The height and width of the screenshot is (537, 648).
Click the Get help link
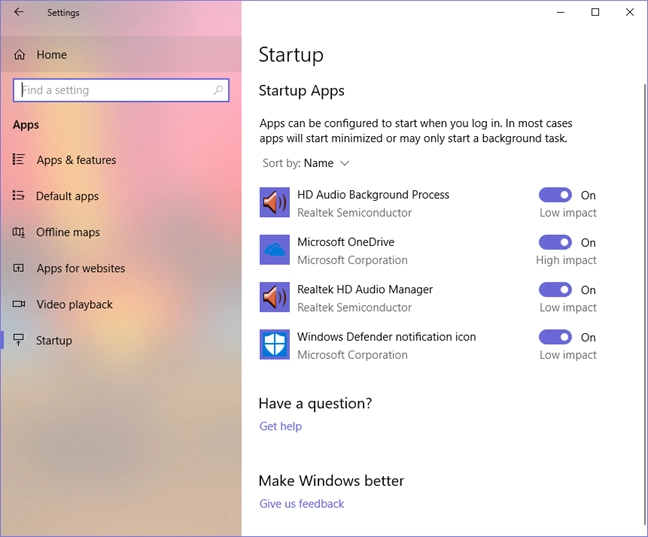click(281, 426)
